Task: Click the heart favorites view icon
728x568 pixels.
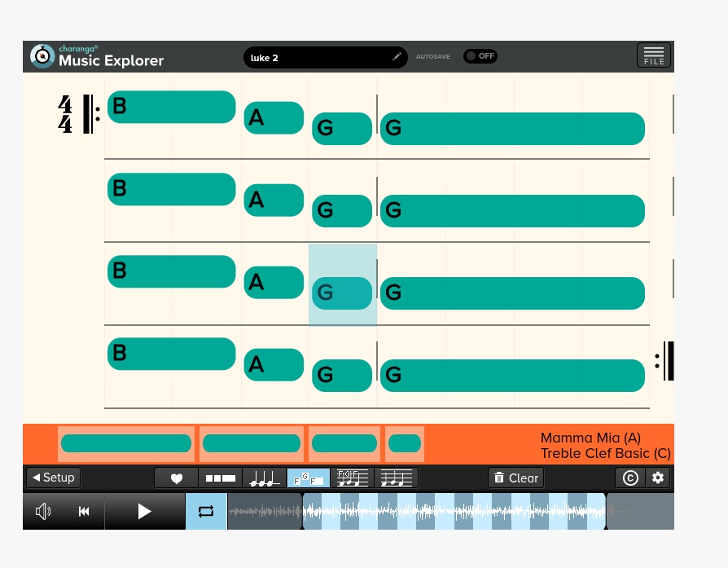Action: tap(176, 478)
